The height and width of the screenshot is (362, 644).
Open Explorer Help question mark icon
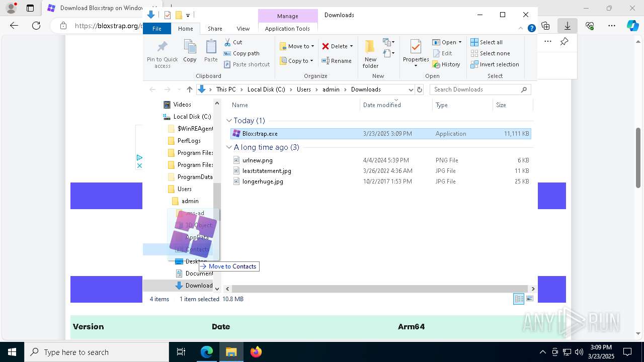(531, 29)
